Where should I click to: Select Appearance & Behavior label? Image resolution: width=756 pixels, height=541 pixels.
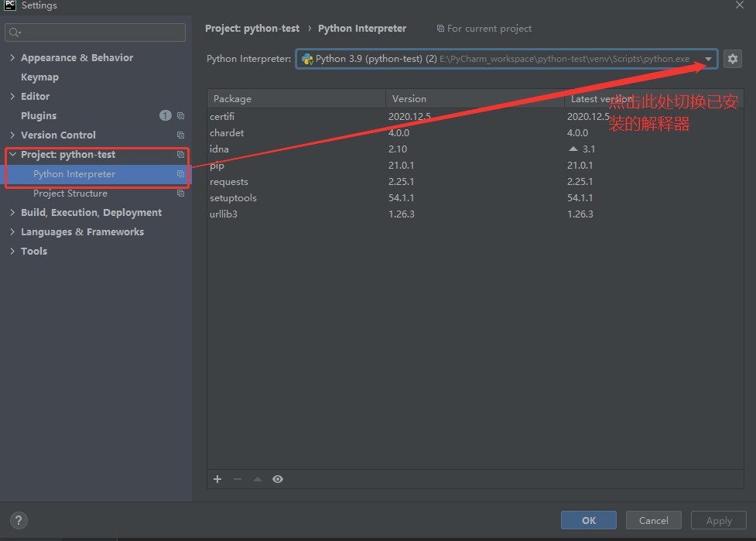coord(77,57)
